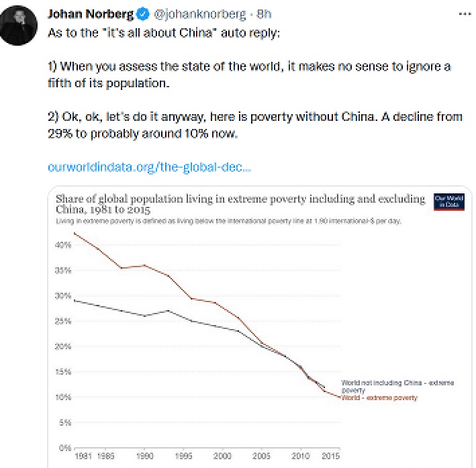Click the chart subtitle defining extreme poverty

(x=228, y=221)
